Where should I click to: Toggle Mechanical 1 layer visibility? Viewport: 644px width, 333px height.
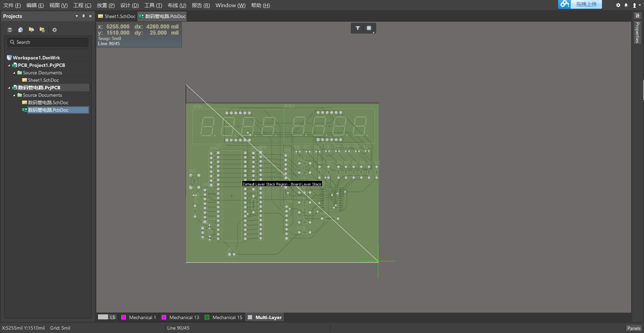pos(124,317)
